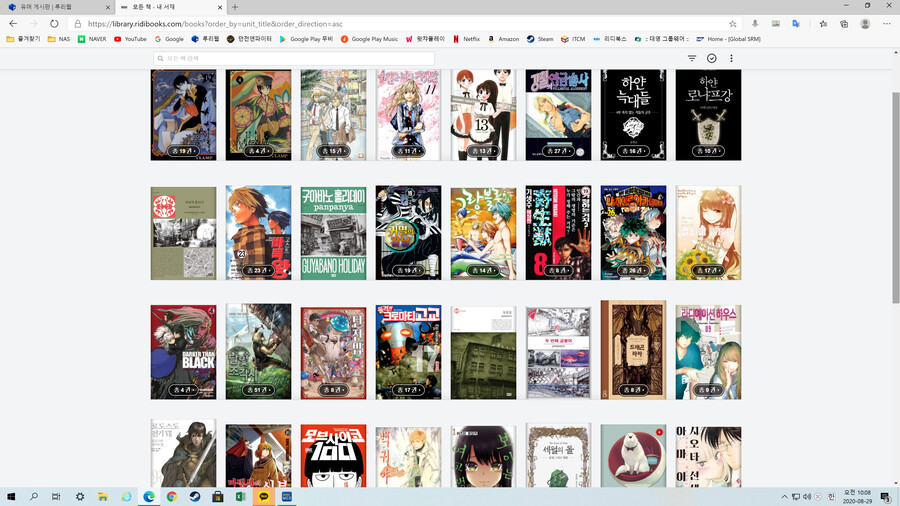The width and height of the screenshot is (900, 506).
Task: Expand the 51-volume series count badge
Action: pos(258,390)
